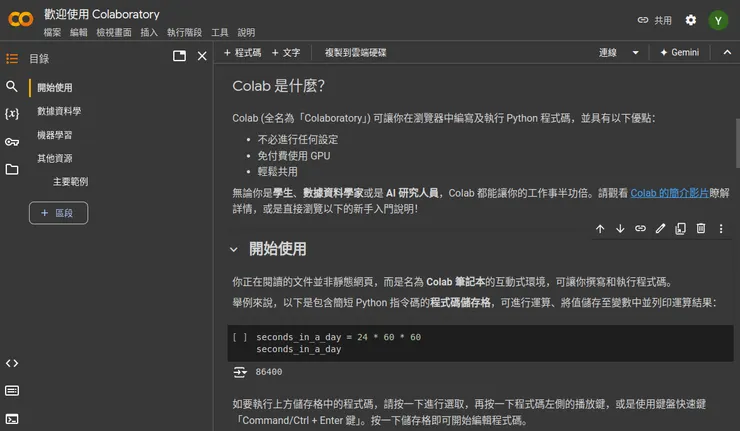Click the 開始使用 section heading

click(x=278, y=249)
